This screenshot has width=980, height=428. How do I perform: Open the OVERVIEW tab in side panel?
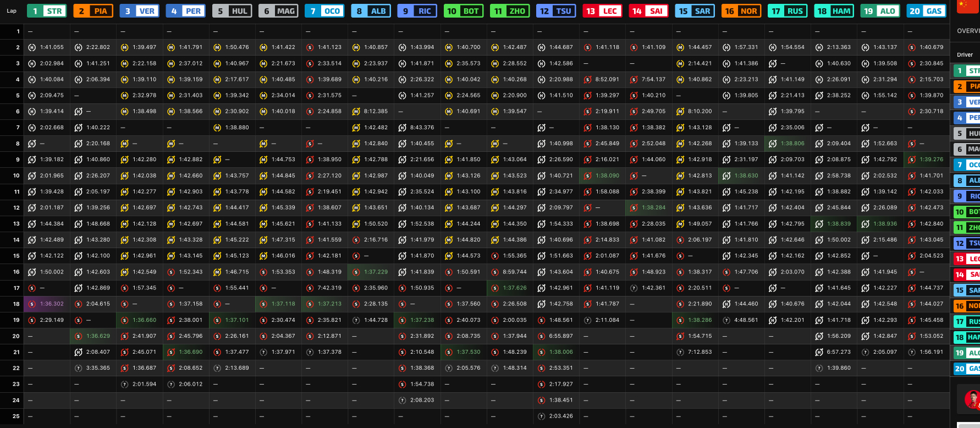pyautogui.click(x=968, y=31)
